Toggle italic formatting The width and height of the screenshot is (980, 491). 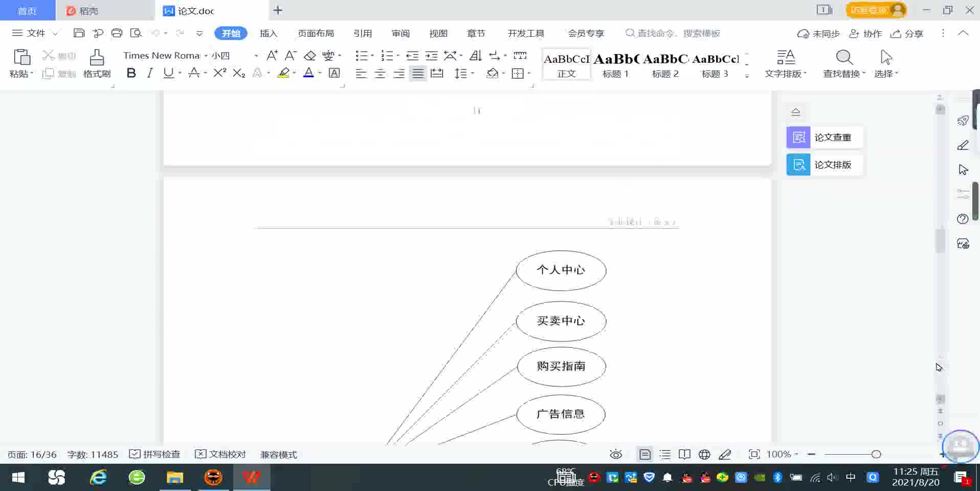coord(150,73)
